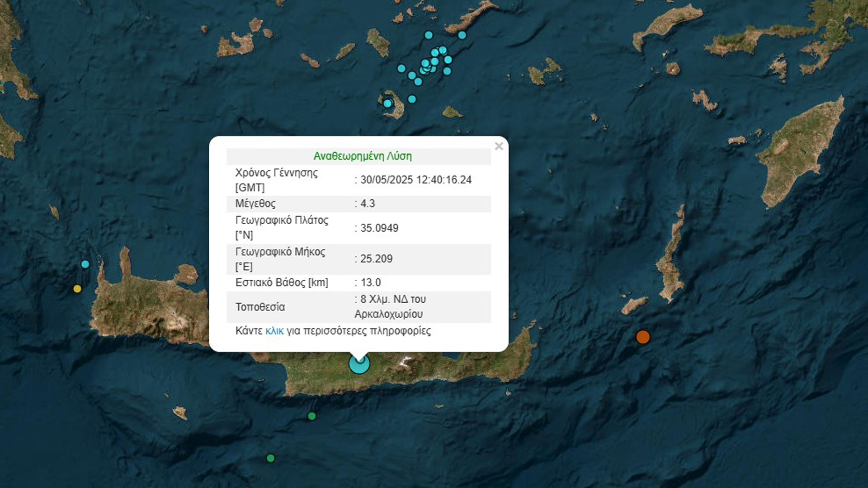Select the lone cyan marker just east of Santorini
Viewport: 868px width, 488px height.
point(412,99)
